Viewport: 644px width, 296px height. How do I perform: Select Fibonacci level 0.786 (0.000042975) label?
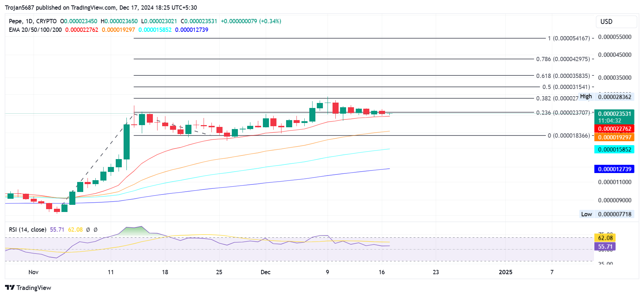(563, 59)
